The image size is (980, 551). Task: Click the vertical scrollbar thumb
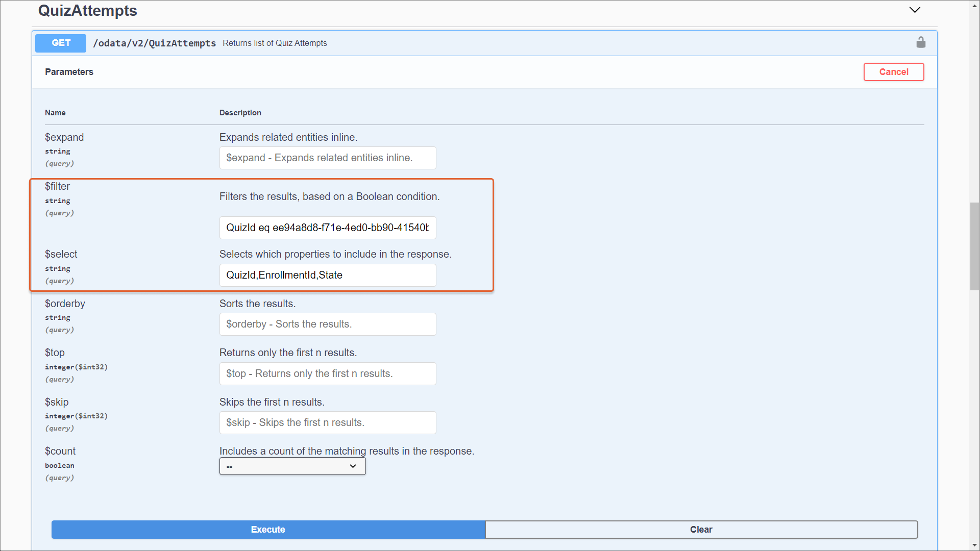pos(974,246)
